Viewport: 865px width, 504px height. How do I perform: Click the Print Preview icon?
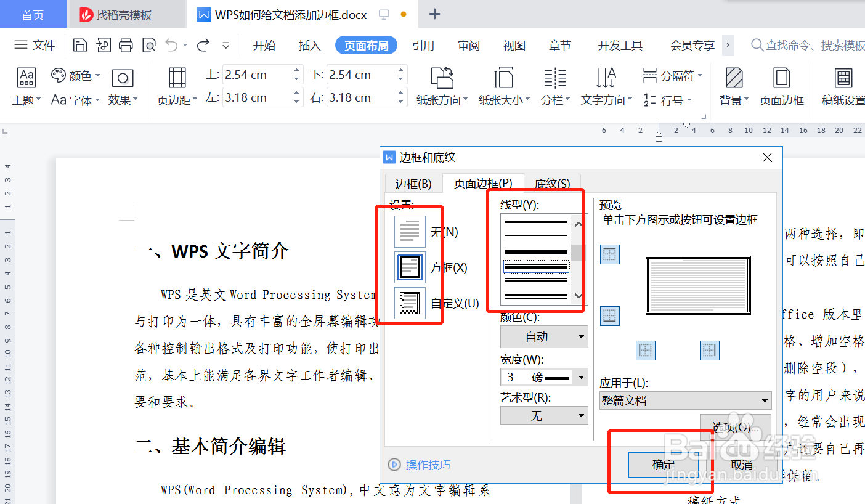click(148, 45)
